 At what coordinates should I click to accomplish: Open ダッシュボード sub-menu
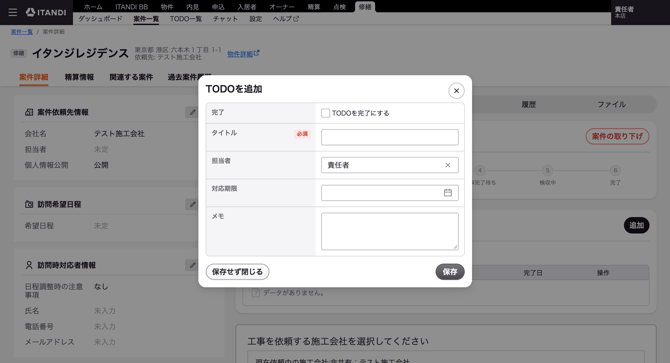(100, 19)
